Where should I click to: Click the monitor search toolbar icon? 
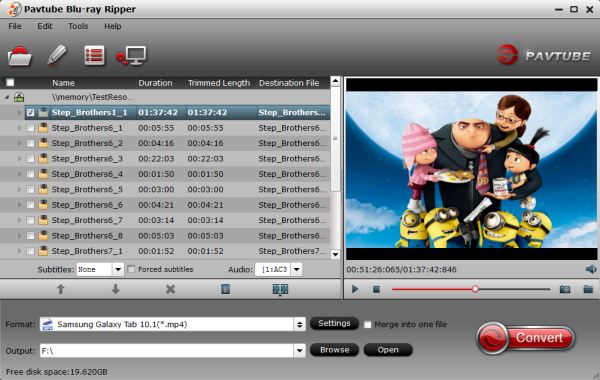[131, 56]
